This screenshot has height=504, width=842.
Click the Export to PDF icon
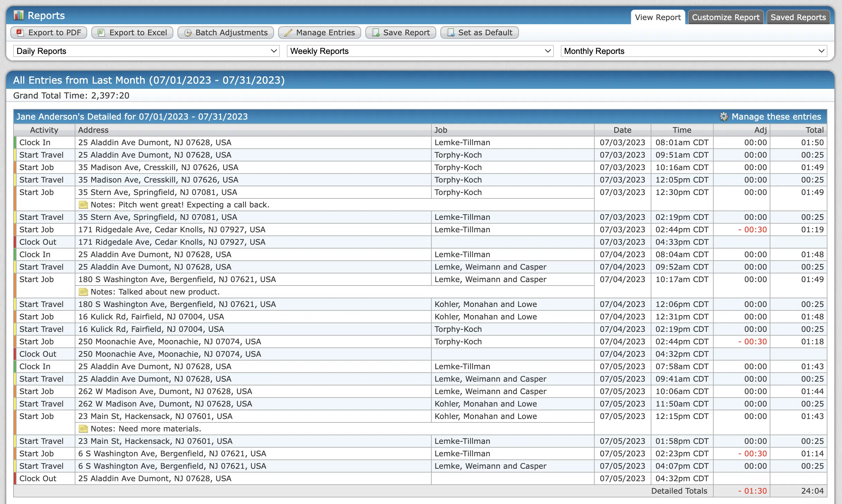coord(20,32)
